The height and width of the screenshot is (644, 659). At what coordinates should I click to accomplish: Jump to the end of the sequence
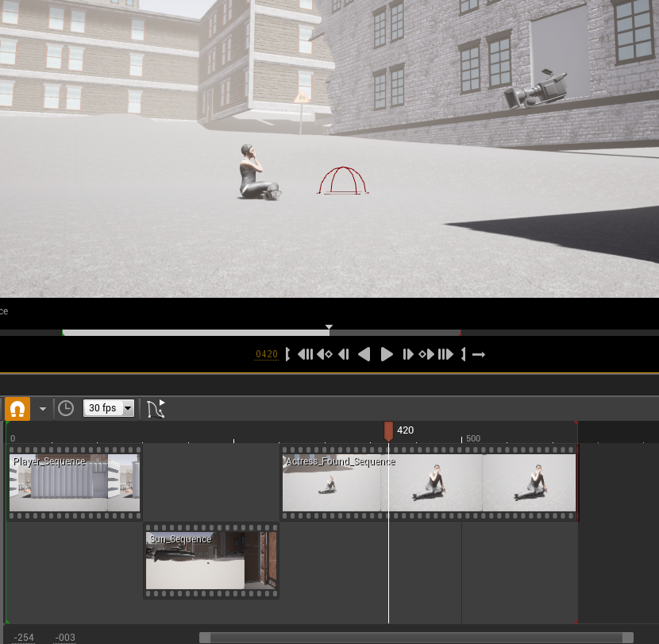445,354
